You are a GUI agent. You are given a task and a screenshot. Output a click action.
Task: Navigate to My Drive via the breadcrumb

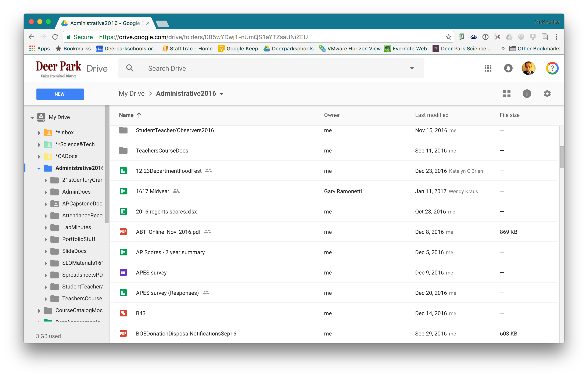[x=132, y=93]
